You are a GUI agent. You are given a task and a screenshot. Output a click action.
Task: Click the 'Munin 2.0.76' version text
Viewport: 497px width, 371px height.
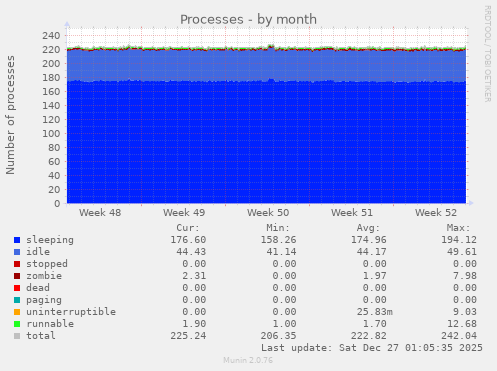[x=248, y=360]
